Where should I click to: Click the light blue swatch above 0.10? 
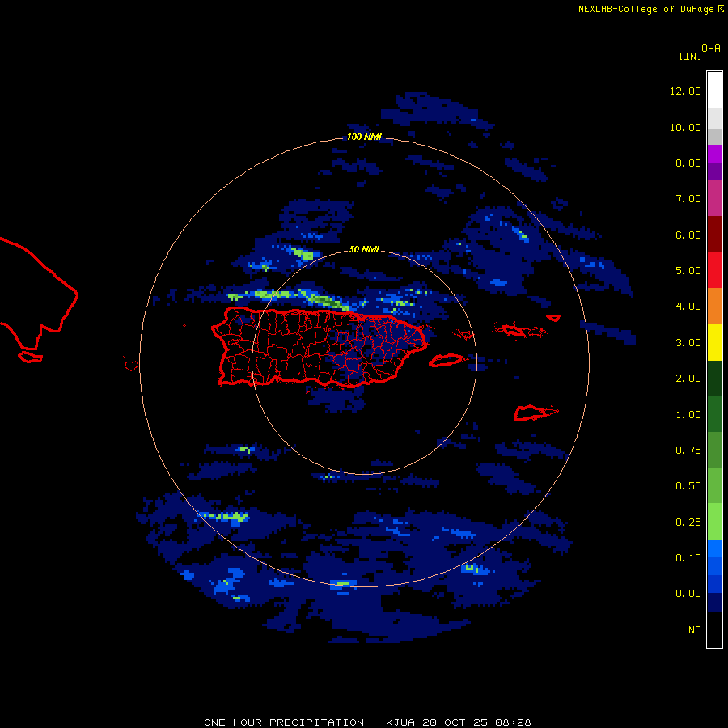pyautogui.click(x=714, y=548)
